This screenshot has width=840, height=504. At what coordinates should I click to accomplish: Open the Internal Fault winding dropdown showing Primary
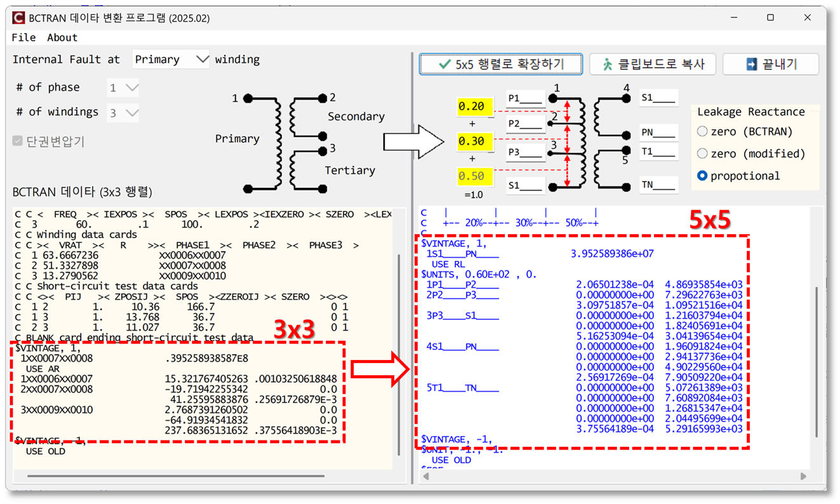pos(171,59)
